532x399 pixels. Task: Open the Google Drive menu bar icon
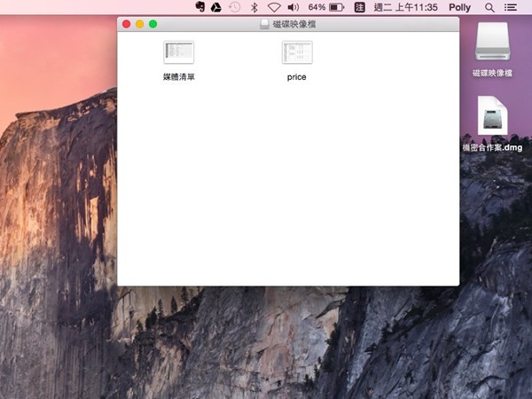215,7
